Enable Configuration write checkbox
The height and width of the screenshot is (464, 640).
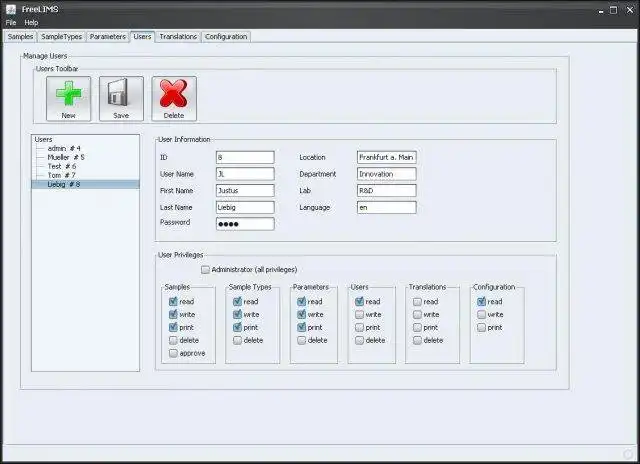(x=482, y=314)
